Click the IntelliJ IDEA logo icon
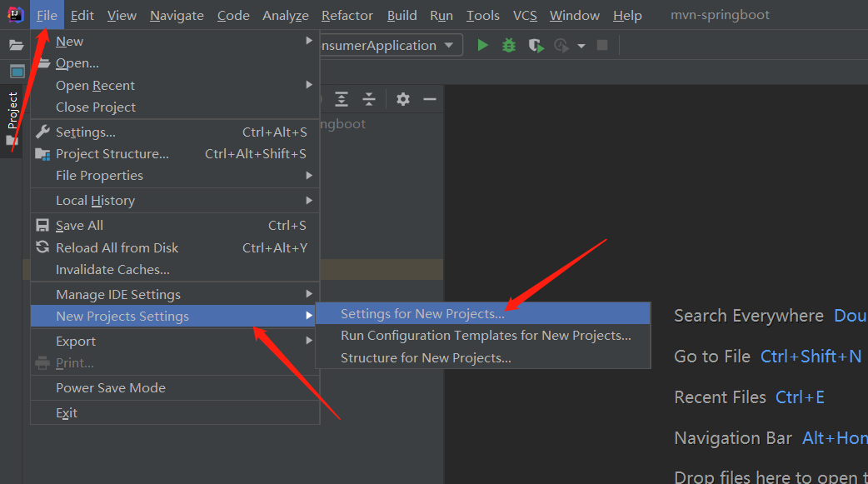This screenshot has height=484, width=868. tap(15, 14)
